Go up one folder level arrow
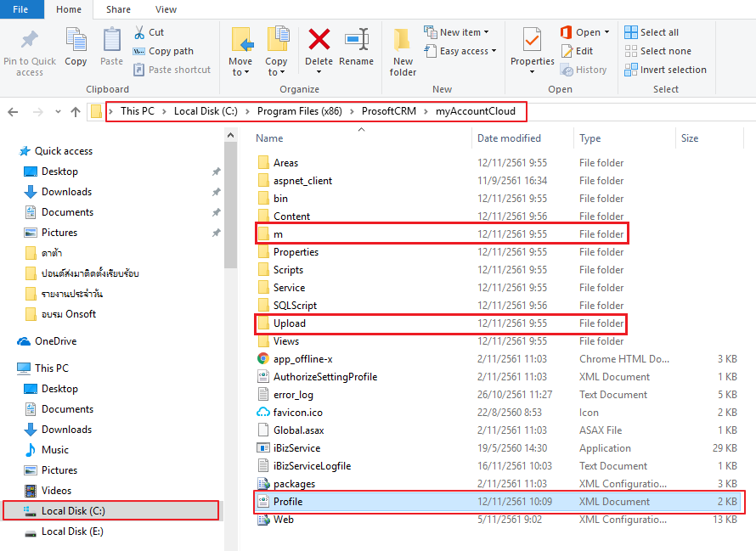Image resolution: width=756 pixels, height=551 pixels. click(x=76, y=112)
